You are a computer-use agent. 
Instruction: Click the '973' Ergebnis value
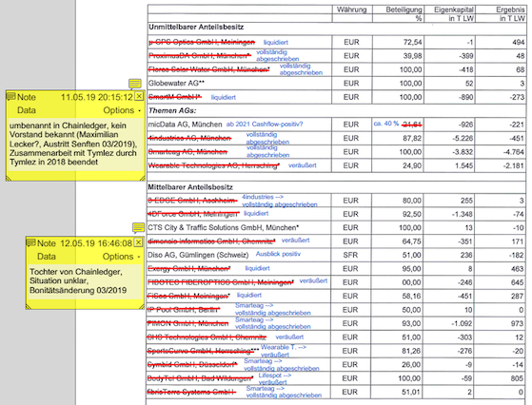tap(517, 323)
